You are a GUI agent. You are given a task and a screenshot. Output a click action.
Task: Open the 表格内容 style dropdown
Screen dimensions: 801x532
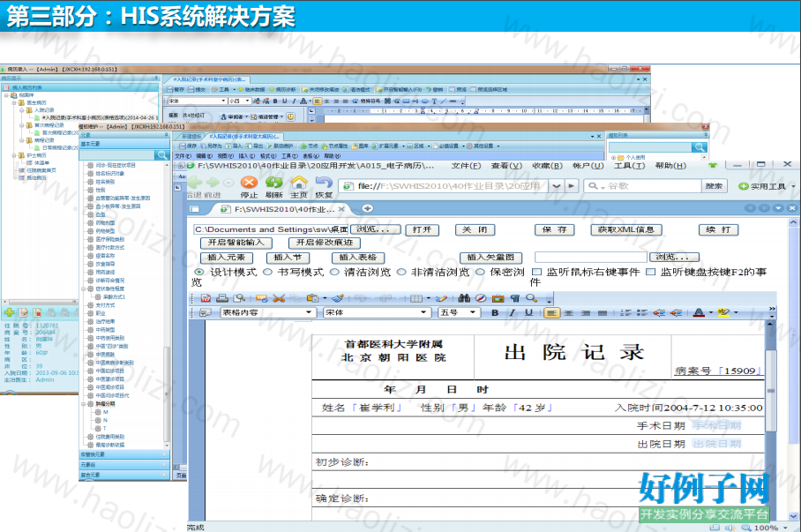[309, 312]
